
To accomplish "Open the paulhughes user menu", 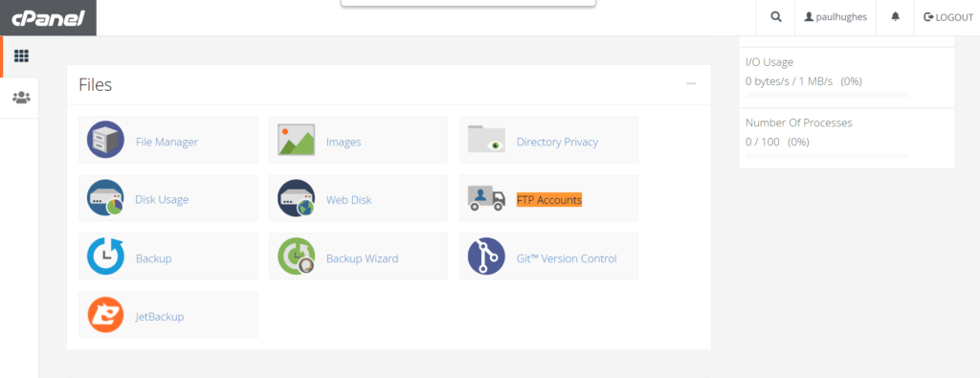I will (x=835, y=17).
